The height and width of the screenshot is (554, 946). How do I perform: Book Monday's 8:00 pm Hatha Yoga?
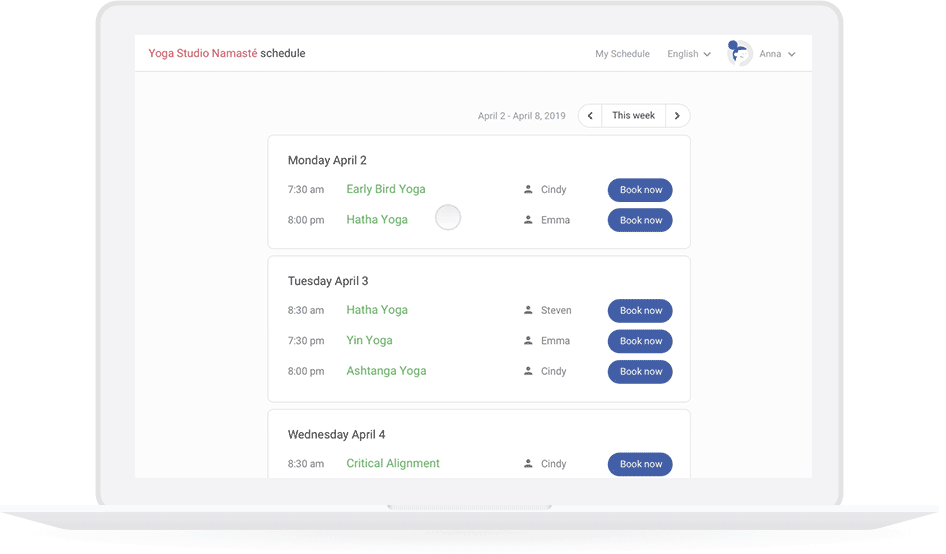[x=640, y=220]
